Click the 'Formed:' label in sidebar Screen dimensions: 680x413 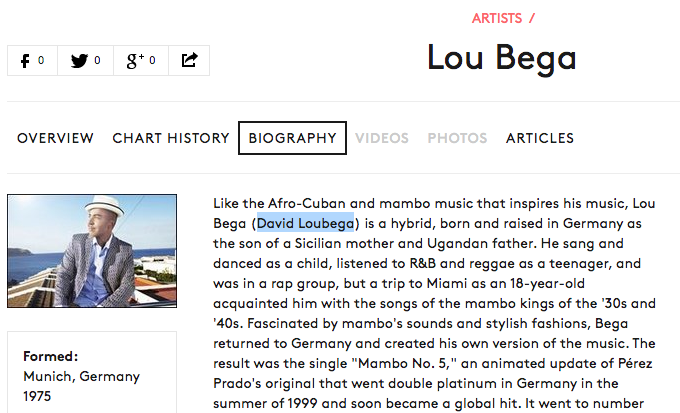tap(51, 356)
